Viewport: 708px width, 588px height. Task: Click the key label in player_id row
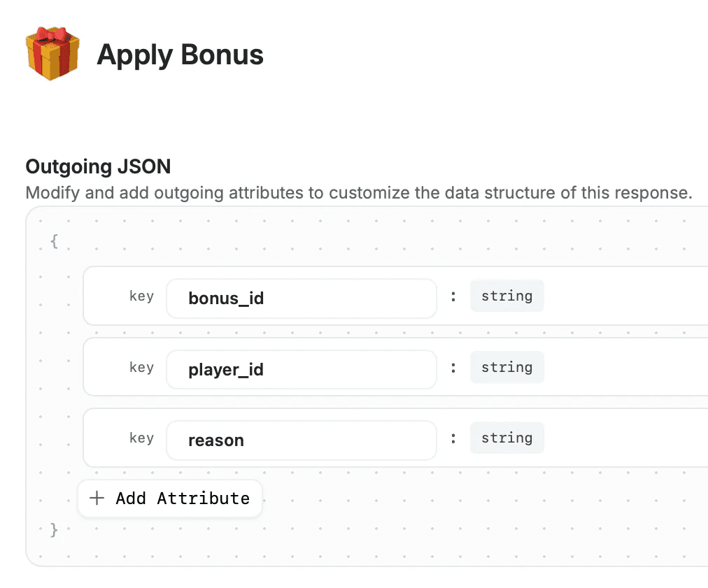(x=141, y=367)
